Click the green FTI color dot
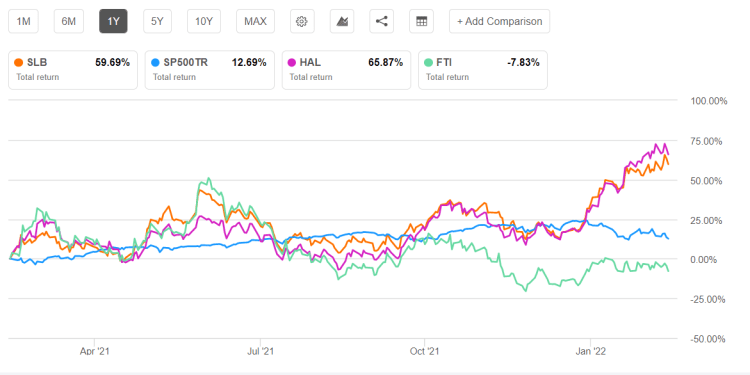This screenshot has width=750, height=375. (x=429, y=63)
